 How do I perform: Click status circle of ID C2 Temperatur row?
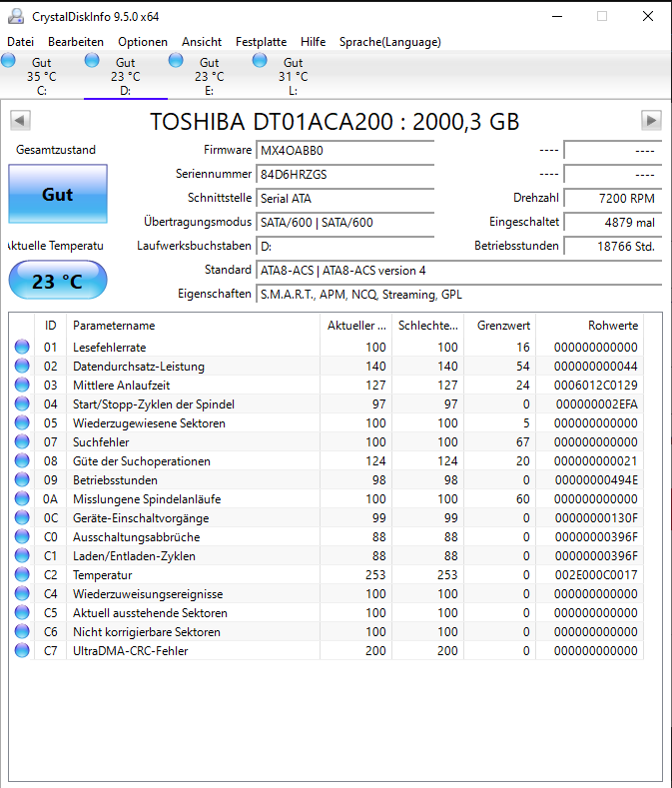coord(22,574)
